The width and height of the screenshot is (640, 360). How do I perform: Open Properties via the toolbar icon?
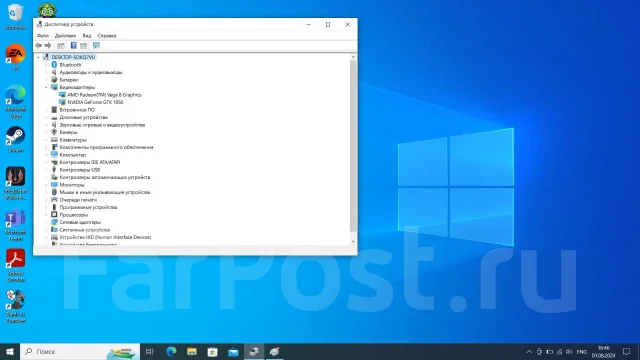tap(61, 46)
